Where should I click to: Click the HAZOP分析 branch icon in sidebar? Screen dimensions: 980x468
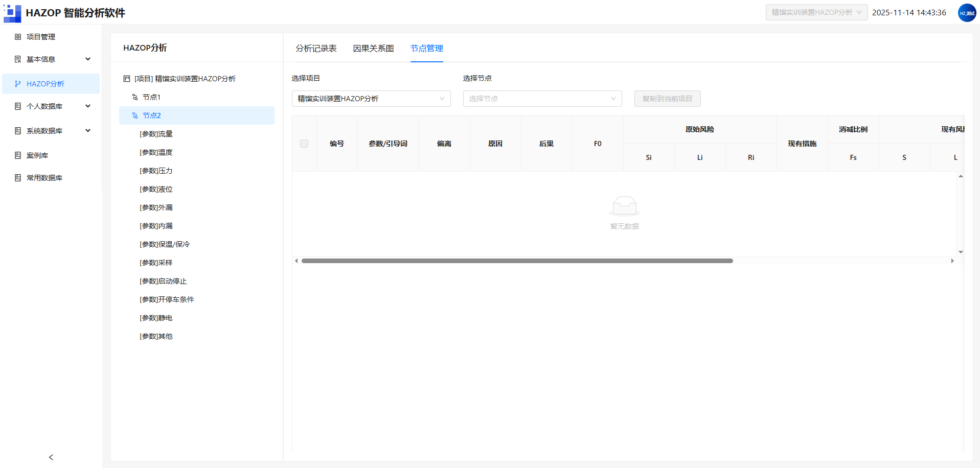tap(18, 84)
